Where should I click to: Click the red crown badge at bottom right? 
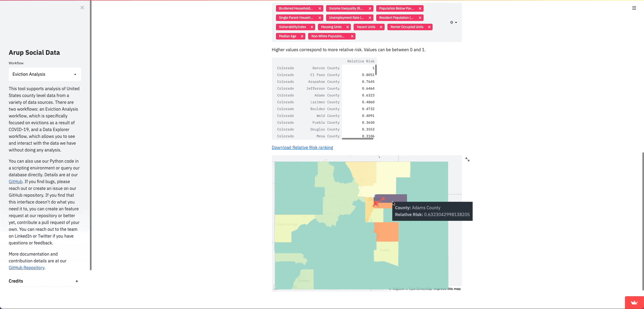634,303
